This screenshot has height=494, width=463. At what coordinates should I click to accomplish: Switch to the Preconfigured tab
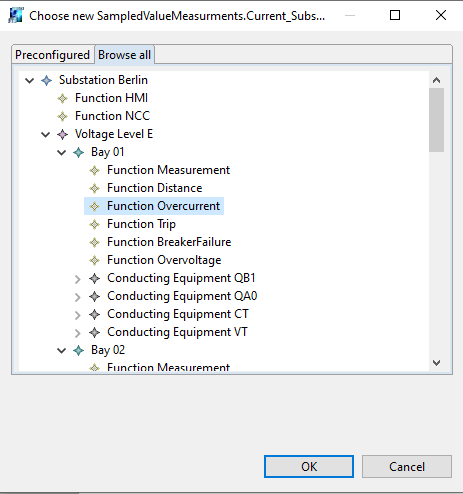coord(53,55)
